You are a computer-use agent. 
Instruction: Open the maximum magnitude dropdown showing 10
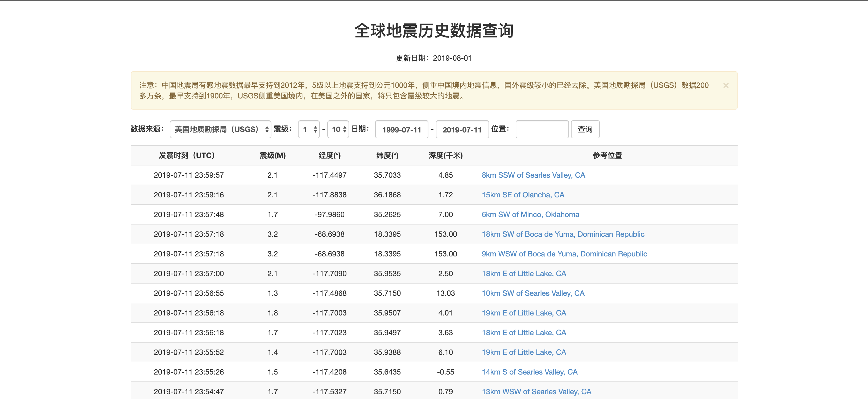[338, 129]
